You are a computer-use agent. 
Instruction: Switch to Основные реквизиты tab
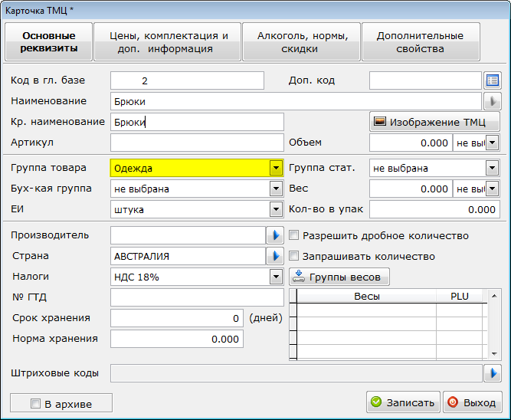[49, 41]
